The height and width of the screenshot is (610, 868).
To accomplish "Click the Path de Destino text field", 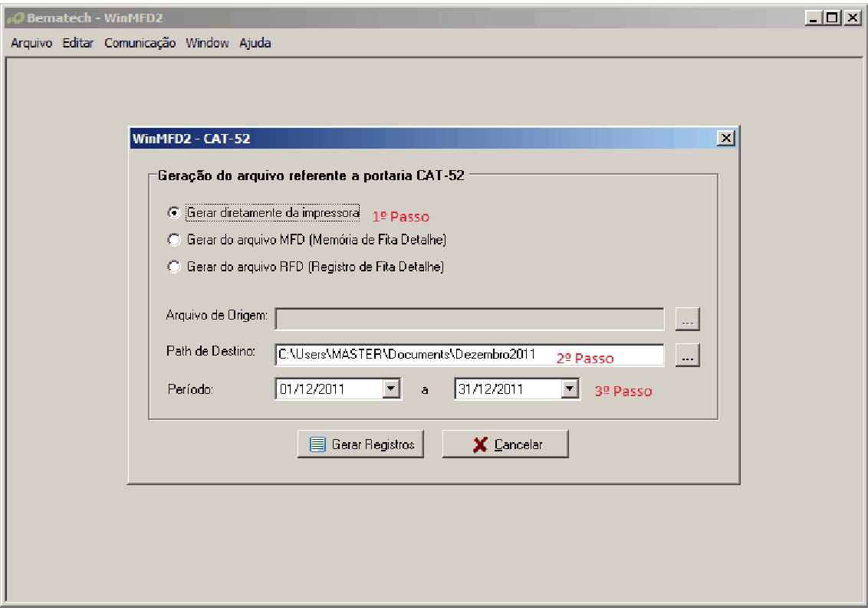I will pos(469,355).
